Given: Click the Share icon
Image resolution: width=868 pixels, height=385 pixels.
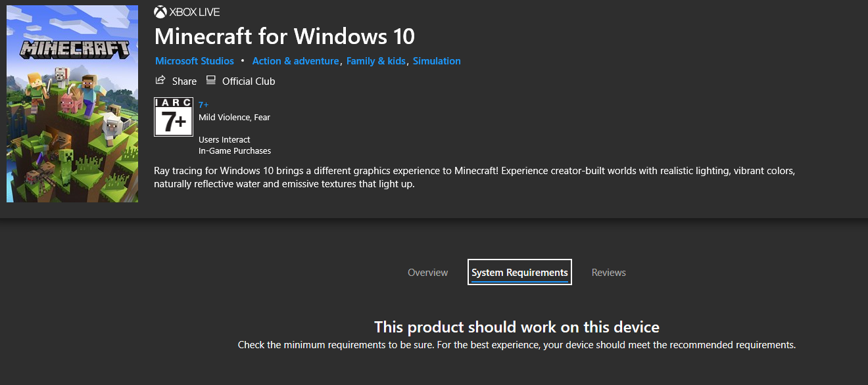Looking at the screenshot, I should pos(160,80).
